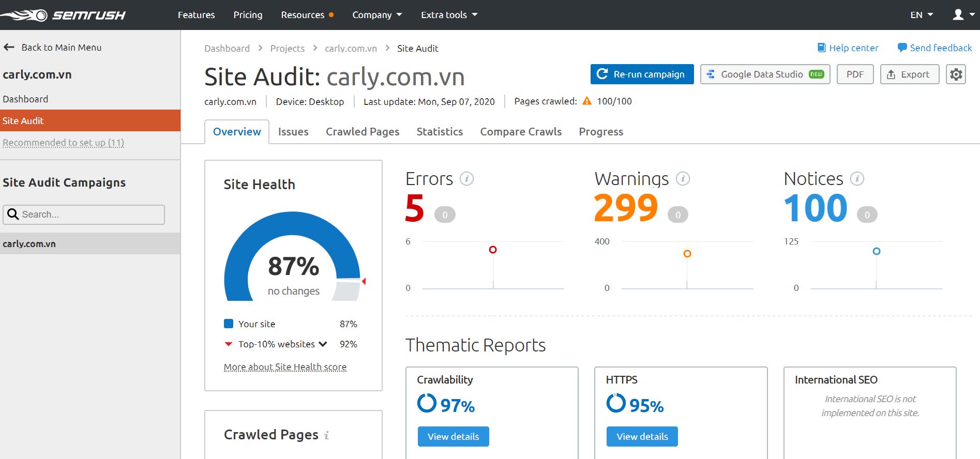Viewport: 980px width, 459px height.
Task: Open the EN language selector
Action: pyautogui.click(x=922, y=15)
